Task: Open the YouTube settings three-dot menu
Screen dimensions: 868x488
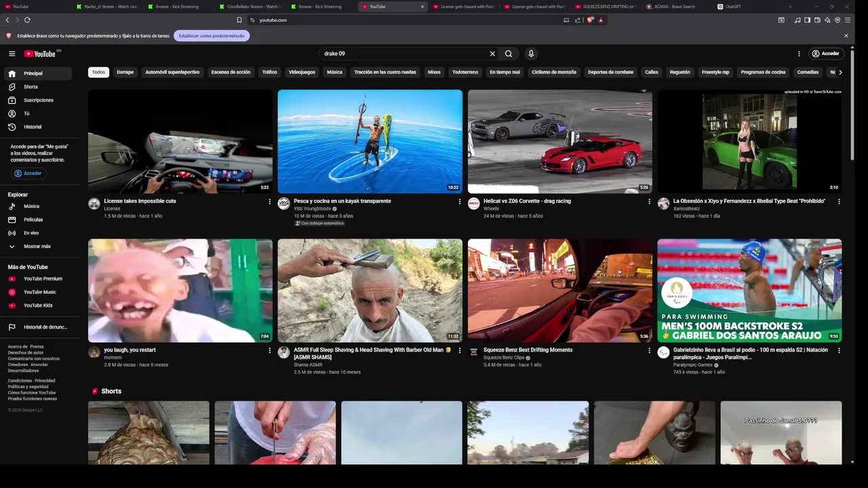Action: point(799,54)
